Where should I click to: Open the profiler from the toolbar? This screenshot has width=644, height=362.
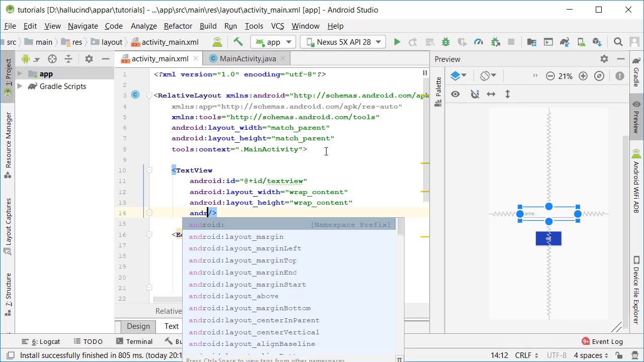pos(478,42)
